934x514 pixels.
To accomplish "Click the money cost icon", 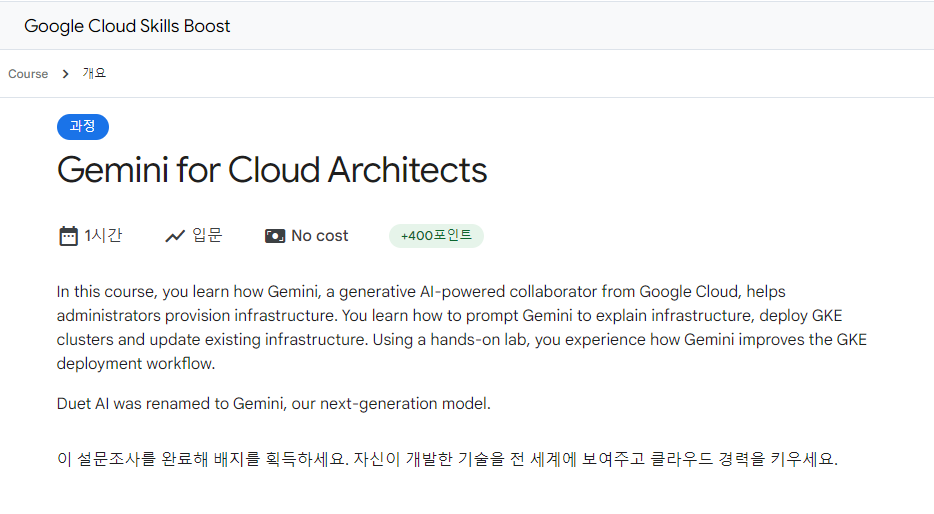I will coord(275,236).
